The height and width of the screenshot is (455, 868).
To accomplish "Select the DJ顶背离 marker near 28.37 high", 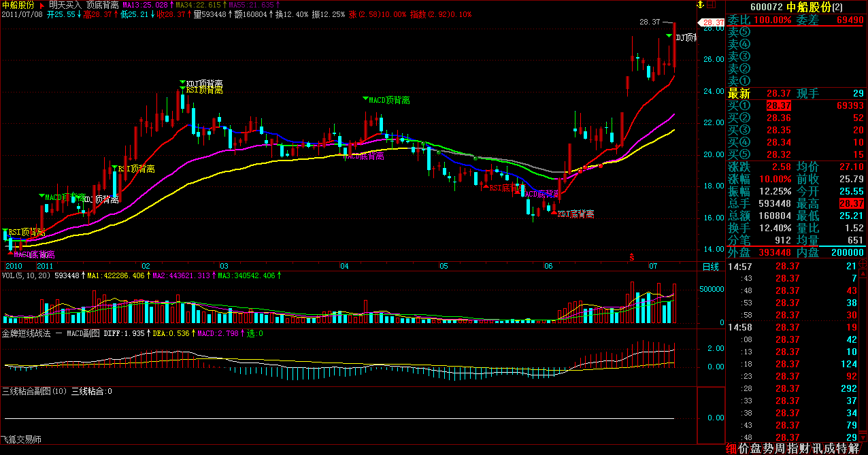I will 669,36.
